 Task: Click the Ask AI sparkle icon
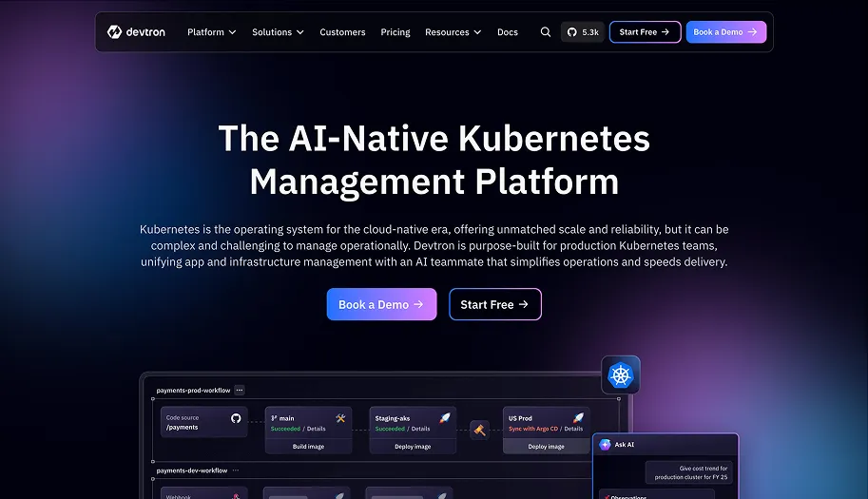(x=605, y=444)
